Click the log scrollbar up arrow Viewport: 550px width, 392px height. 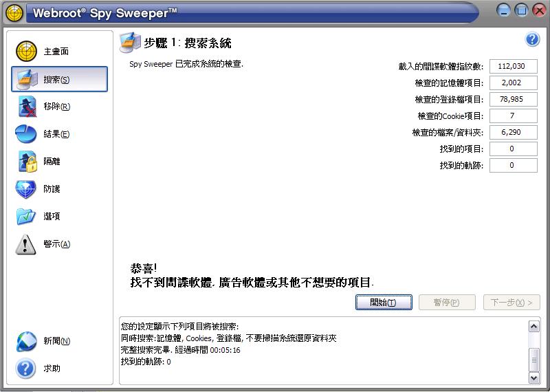click(533, 327)
